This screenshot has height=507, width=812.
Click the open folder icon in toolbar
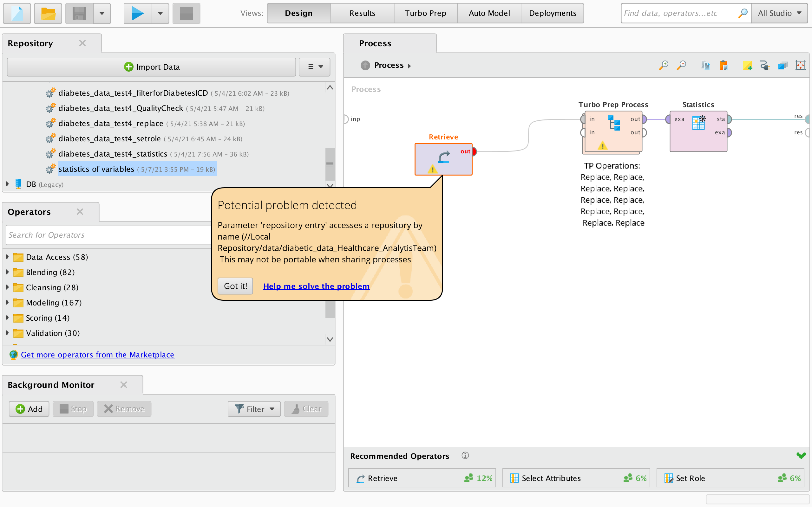[48, 13]
